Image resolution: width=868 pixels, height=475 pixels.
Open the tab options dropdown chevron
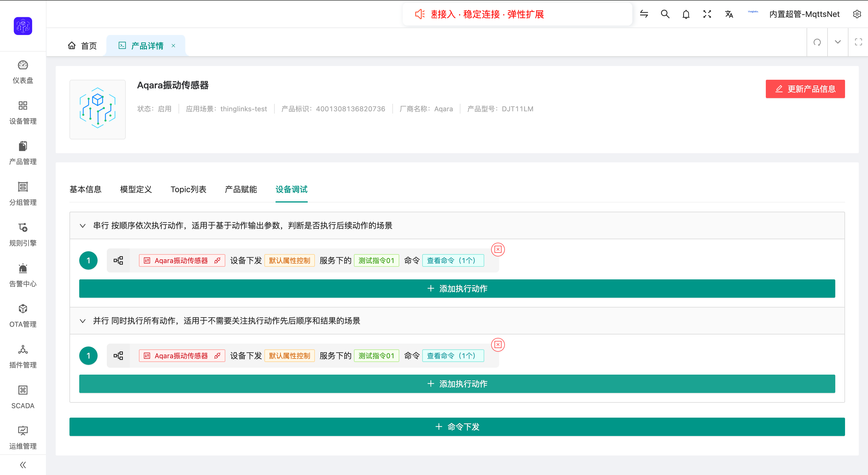coord(838,42)
